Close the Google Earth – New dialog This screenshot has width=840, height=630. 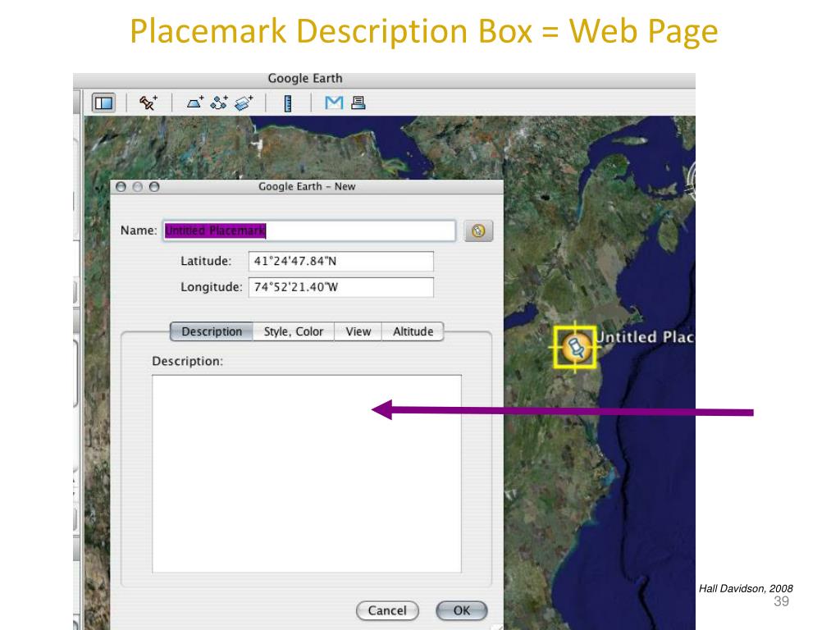121,186
